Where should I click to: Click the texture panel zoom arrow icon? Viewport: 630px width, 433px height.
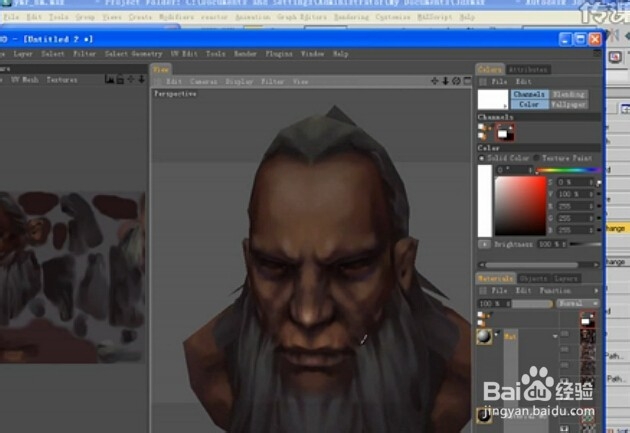[141, 80]
